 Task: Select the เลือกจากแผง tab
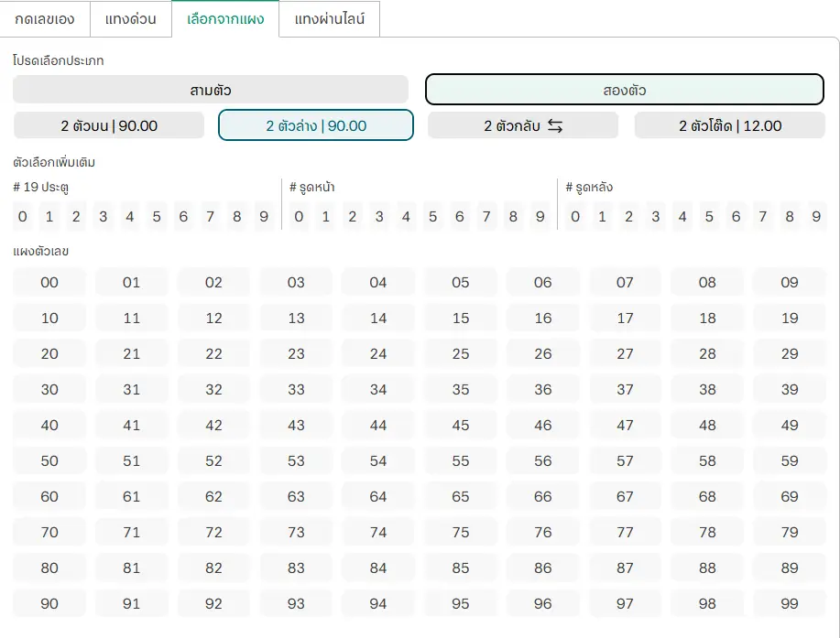[x=225, y=18]
